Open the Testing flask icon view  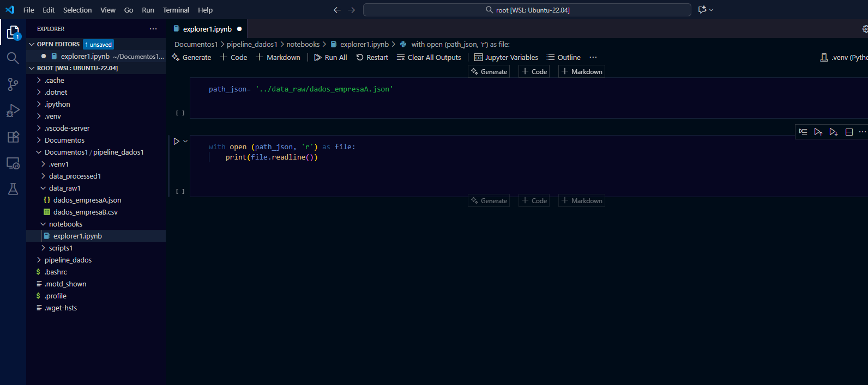[13, 189]
